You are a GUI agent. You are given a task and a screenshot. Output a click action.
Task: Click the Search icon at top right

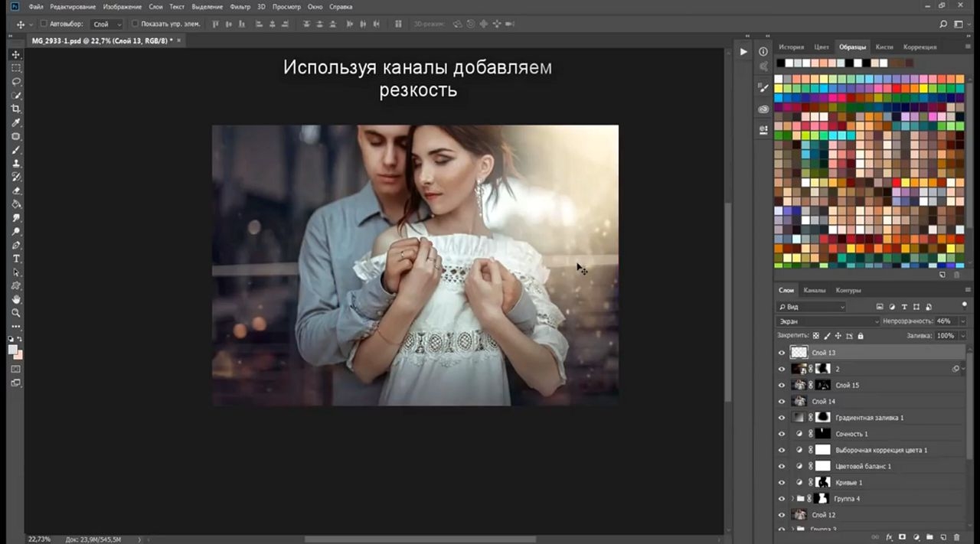pyautogui.click(x=943, y=24)
